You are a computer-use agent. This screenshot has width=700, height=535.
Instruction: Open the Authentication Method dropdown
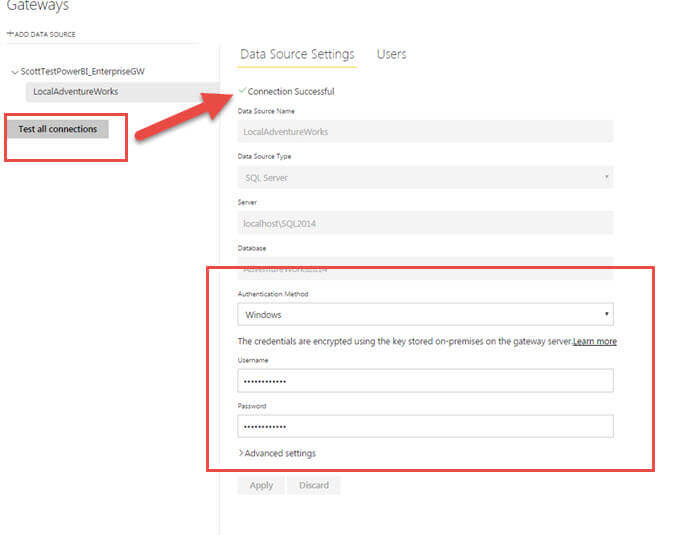pos(425,314)
